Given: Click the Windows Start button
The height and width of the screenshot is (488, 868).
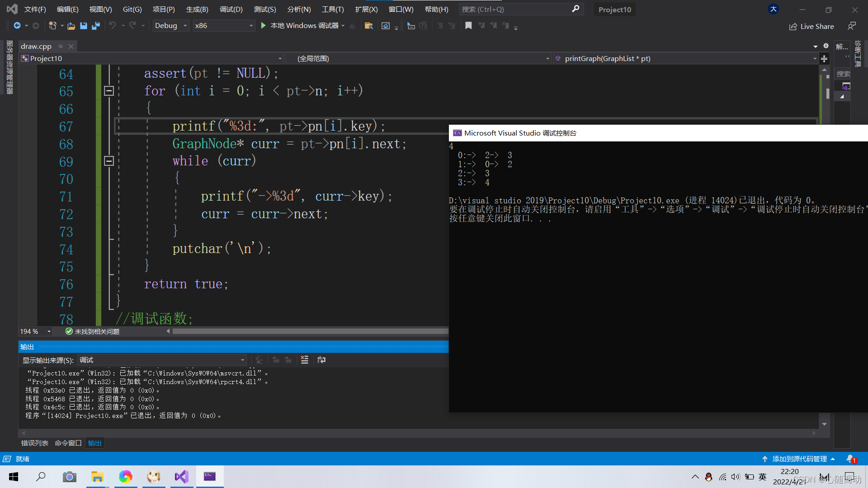Looking at the screenshot, I should pyautogui.click(x=14, y=476).
